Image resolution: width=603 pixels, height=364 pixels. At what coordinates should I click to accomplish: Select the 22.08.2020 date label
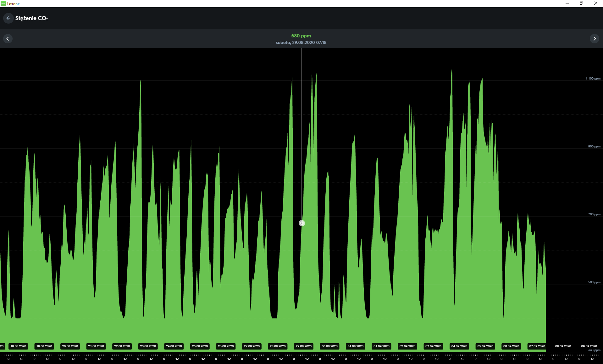(x=122, y=346)
